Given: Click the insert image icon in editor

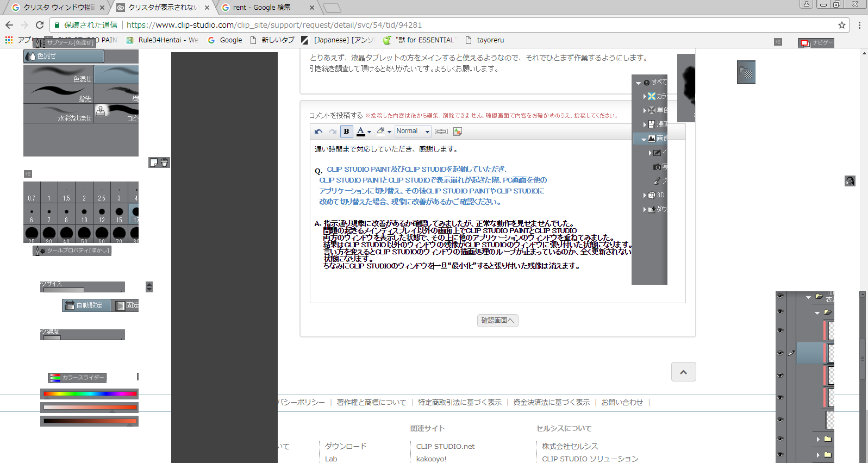Looking at the screenshot, I should point(458,132).
